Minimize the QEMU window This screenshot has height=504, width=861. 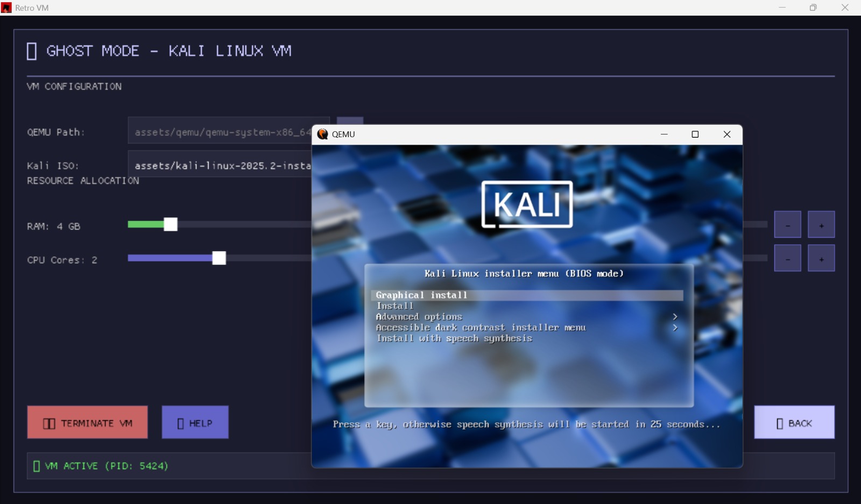664,134
